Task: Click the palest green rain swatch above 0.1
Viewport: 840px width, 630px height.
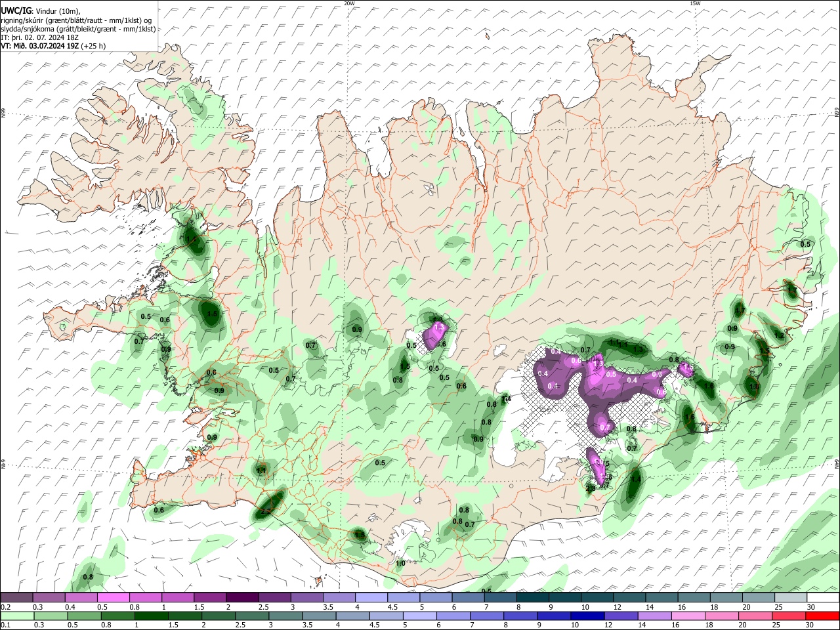Action: [x=16, y=616]
